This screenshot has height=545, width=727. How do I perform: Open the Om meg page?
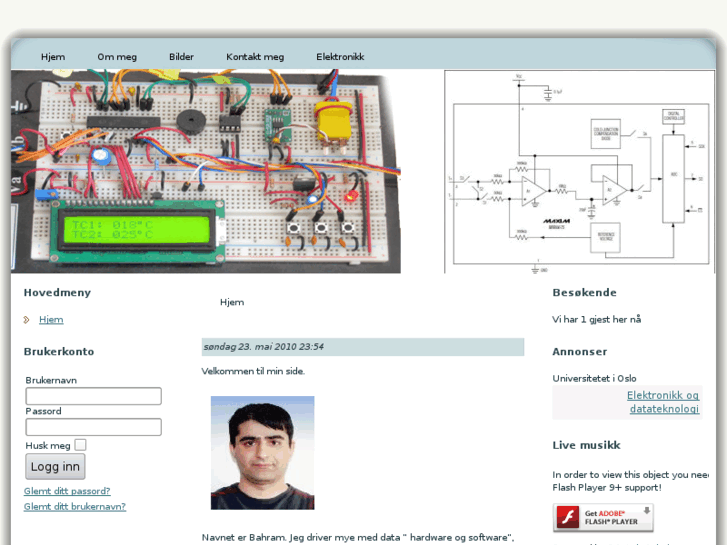117,57
